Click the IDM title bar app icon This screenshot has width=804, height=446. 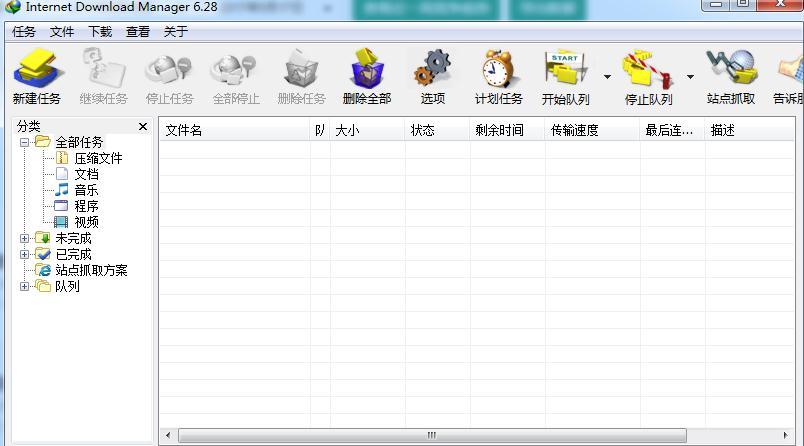coord(12,7)
